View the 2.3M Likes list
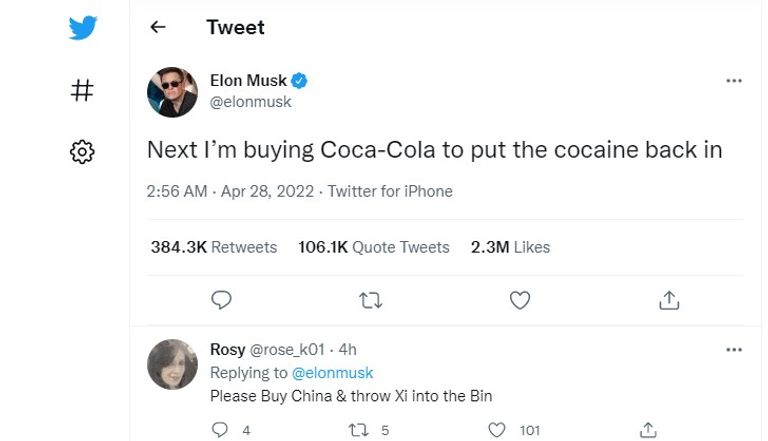Viewport: 768px width, 441px height. pos(510,247)
